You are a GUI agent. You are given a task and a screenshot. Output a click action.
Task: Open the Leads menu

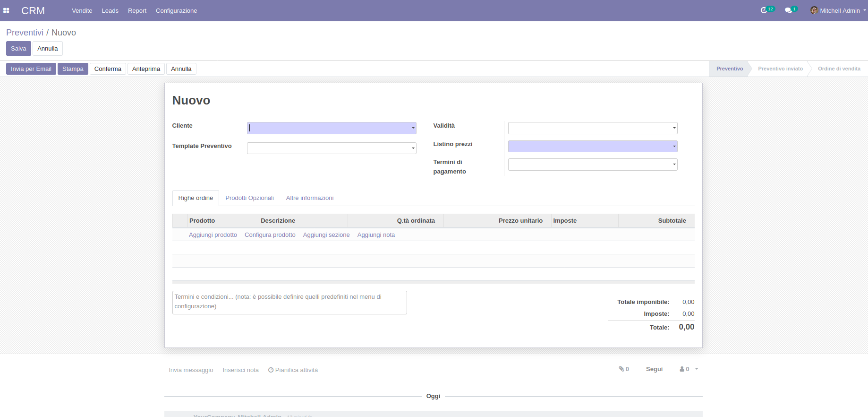coord(110,10)
